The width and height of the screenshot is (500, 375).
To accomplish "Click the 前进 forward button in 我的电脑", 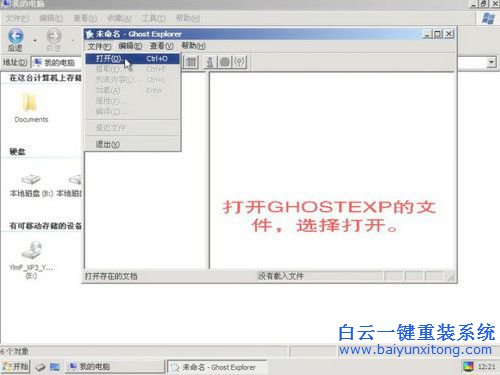I will (54, 40).
